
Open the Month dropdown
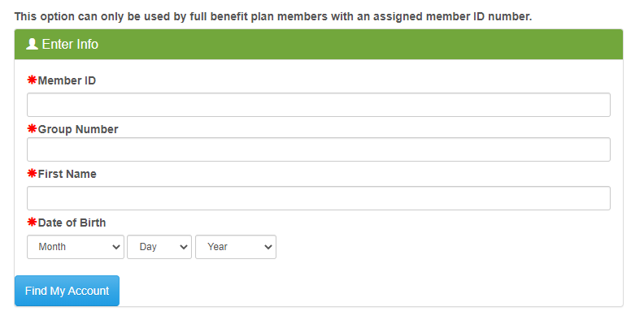pyautogui.click(x=76, y=247)
